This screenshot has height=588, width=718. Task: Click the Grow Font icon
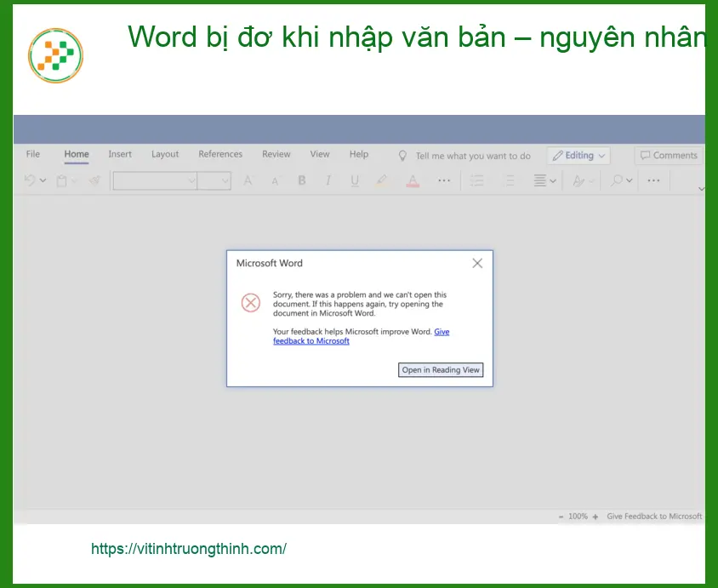(248, 180)
